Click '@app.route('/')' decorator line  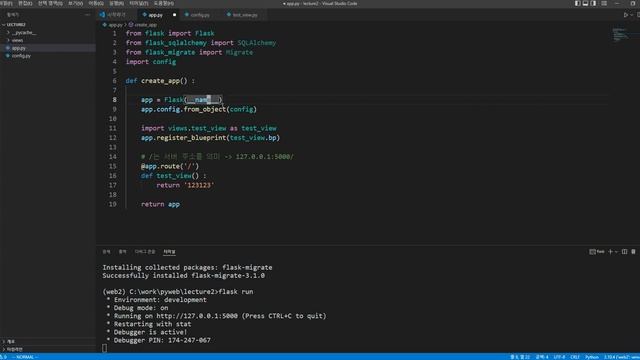click(170, 166)
